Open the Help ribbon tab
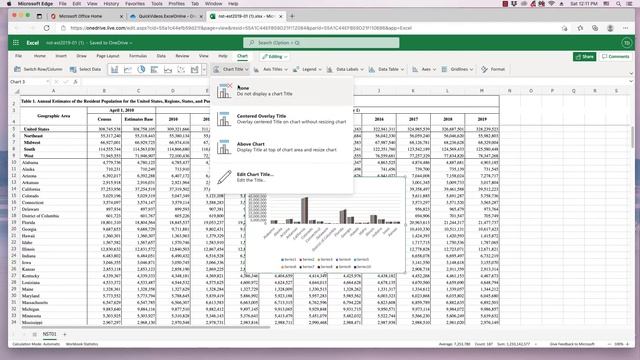Image resolution: width=640 pixels, height=360 pixels. coord(222,56)
